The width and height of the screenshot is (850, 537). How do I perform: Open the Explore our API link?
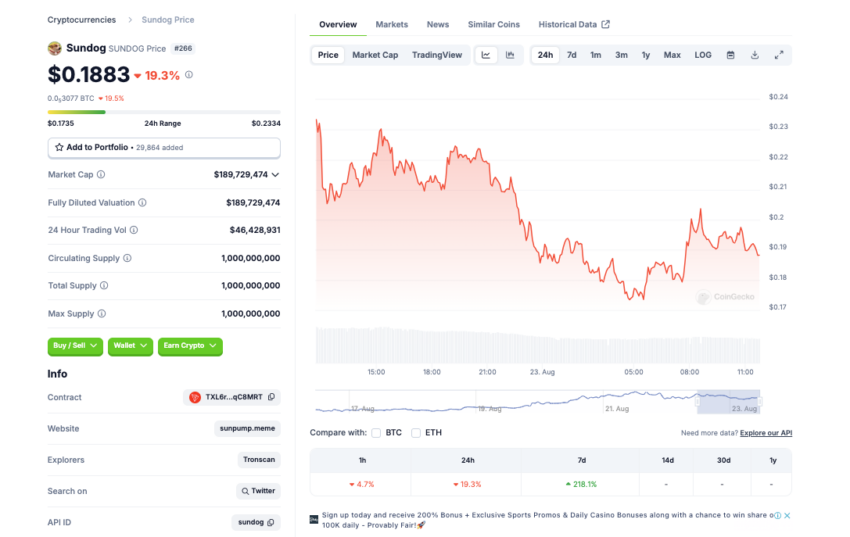tap(765, 433)
